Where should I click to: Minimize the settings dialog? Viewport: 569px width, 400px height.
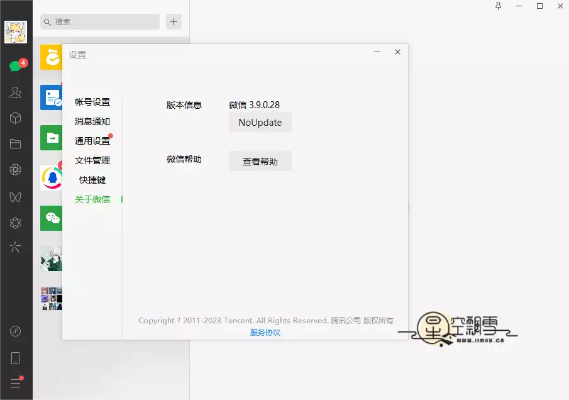click(x=377, y=52)
